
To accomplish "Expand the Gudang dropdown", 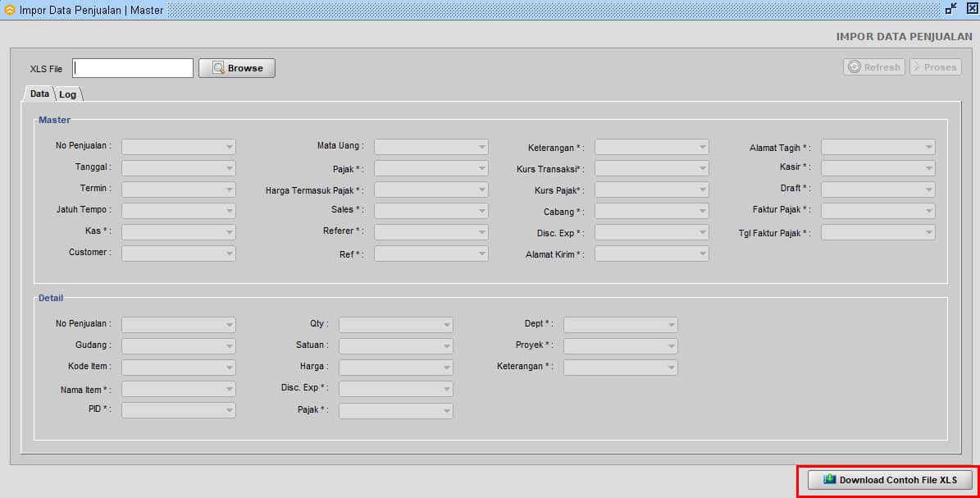I will pos(178,346).
